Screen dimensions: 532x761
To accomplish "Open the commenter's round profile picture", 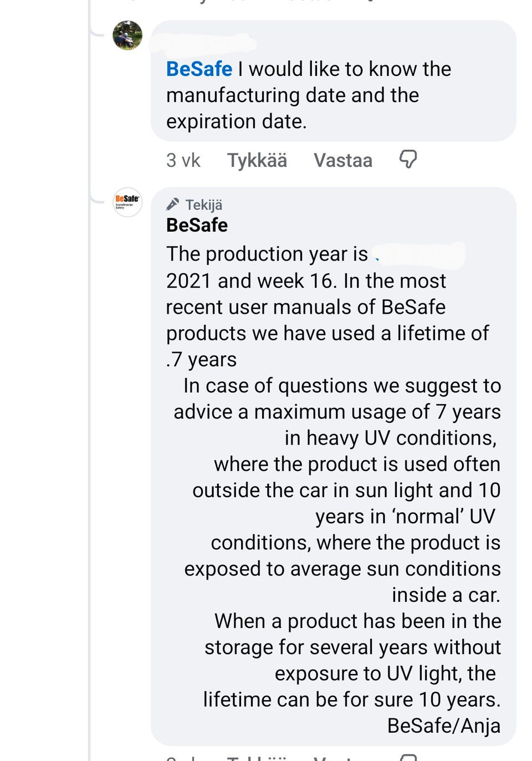I will (127, 35).
